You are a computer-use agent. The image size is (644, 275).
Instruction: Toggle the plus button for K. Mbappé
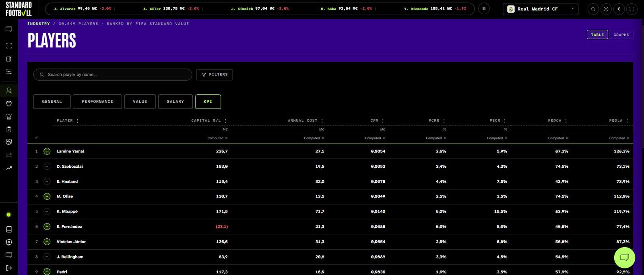click(x=47, y=211)
